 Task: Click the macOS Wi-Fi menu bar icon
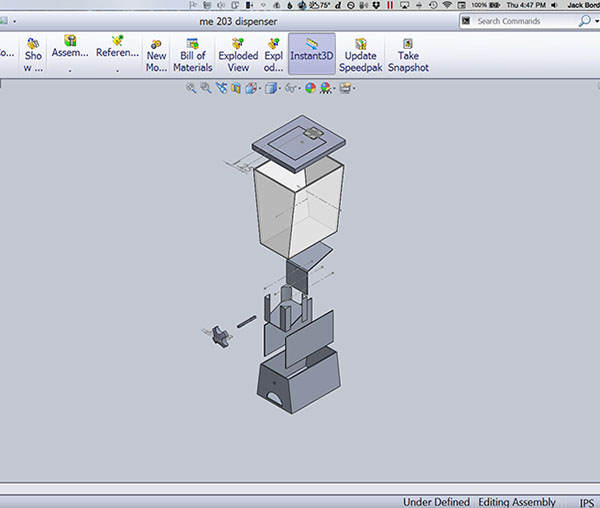click(446, 5)
